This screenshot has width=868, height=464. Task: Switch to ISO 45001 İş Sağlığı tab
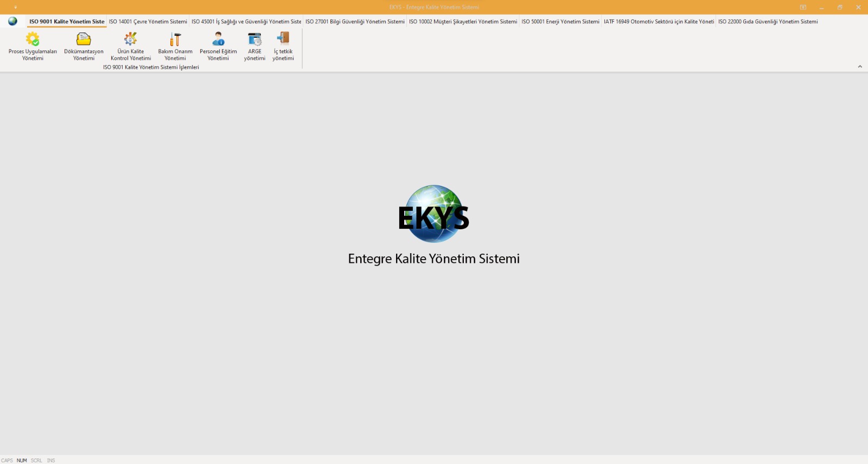[246, 22]
